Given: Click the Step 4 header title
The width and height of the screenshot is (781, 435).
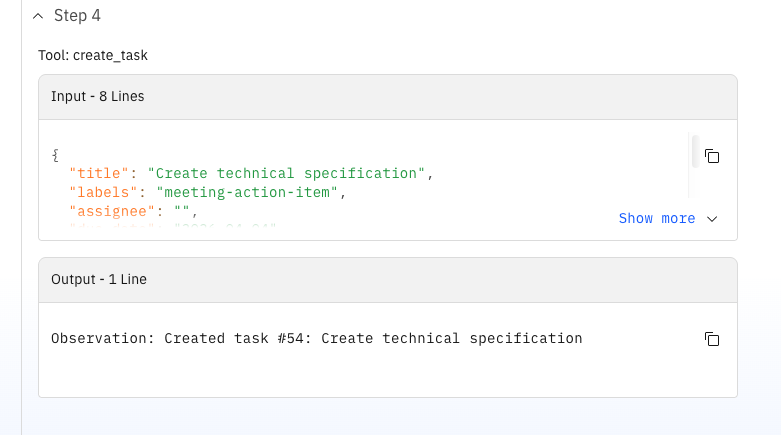Looking at the screenshot, I should pyautogui.click(x=77, y=16).
